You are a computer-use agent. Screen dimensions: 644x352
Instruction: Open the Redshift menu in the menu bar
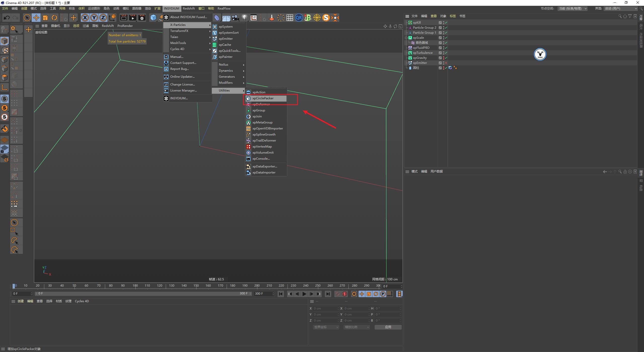click(x=189, y=8)
